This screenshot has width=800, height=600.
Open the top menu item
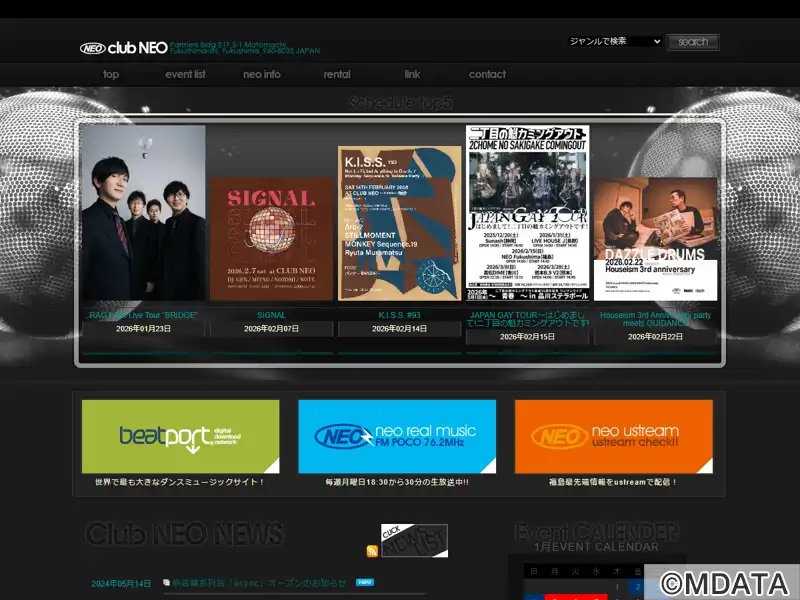(111, 74)
